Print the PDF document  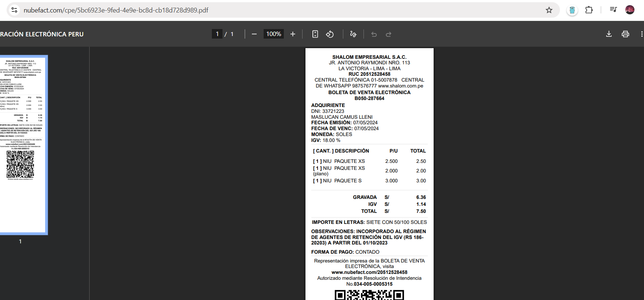(625, 34)
